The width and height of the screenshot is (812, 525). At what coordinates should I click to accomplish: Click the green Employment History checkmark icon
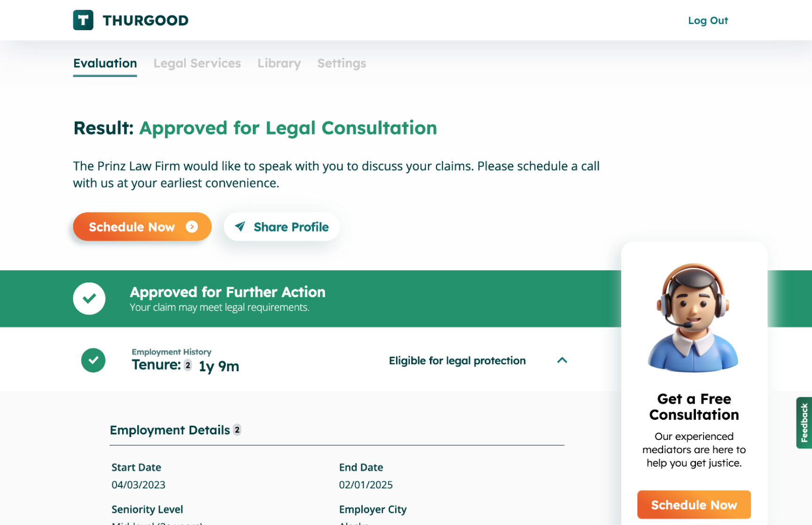coord(93,360)
